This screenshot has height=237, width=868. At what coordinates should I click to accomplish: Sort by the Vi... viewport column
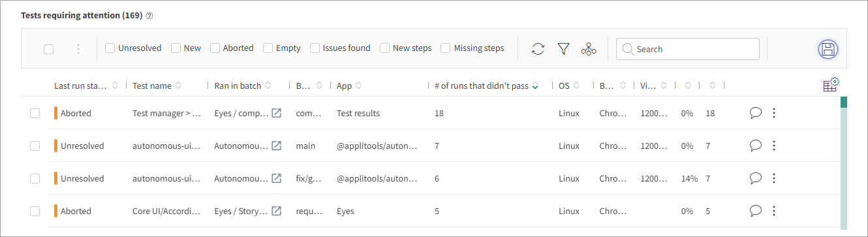664,86
